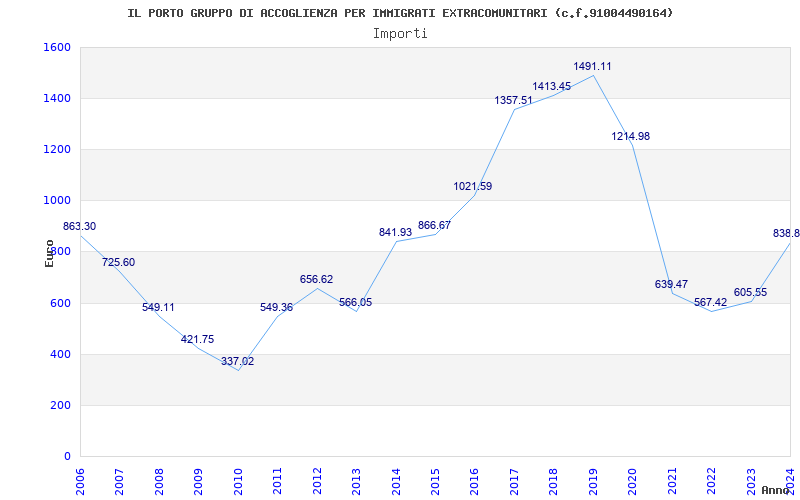This screenshot has height=500, width=800.
Task: Click the 1357.51 data label
Action: pyautogui.click(x=513, y=101)
